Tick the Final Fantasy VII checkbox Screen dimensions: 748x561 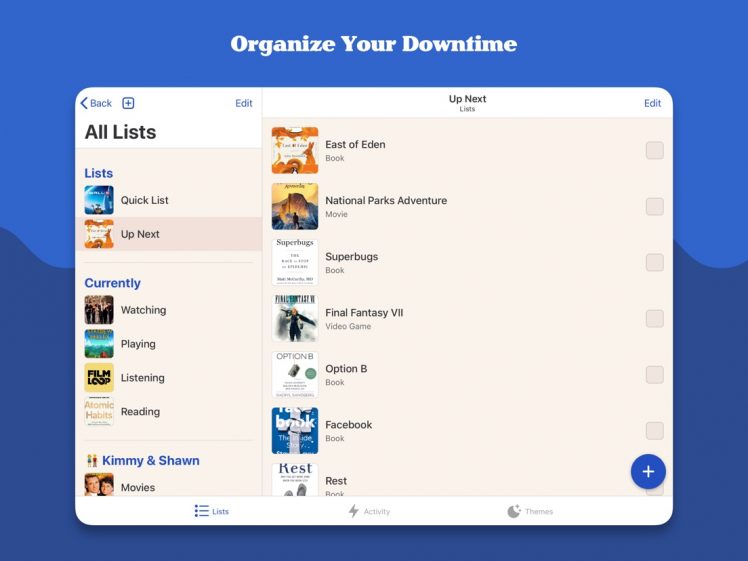(654, 319)
